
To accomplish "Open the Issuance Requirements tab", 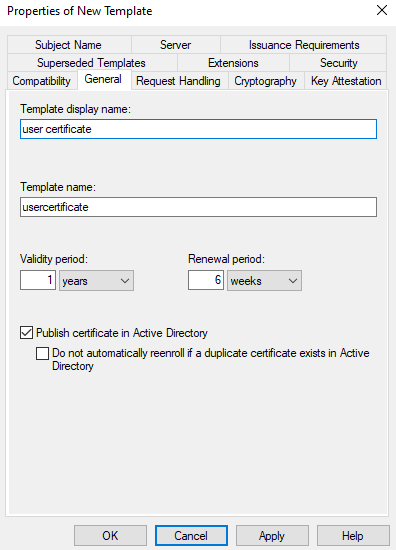I will point(304,45).
